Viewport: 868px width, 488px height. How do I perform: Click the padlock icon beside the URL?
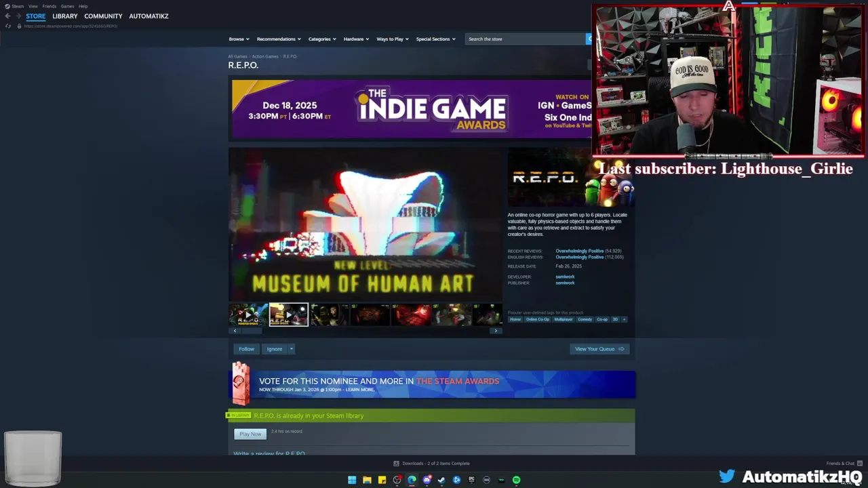coord(20,26)
